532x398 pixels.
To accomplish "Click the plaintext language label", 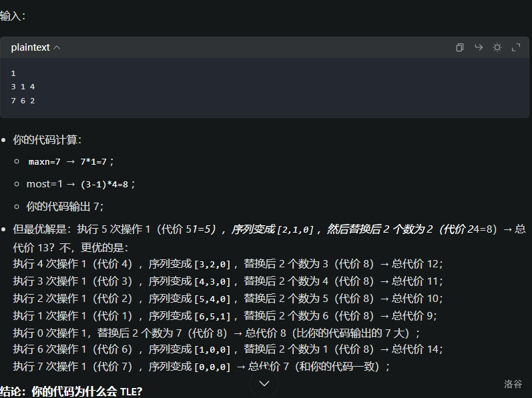I will (30, 47).
